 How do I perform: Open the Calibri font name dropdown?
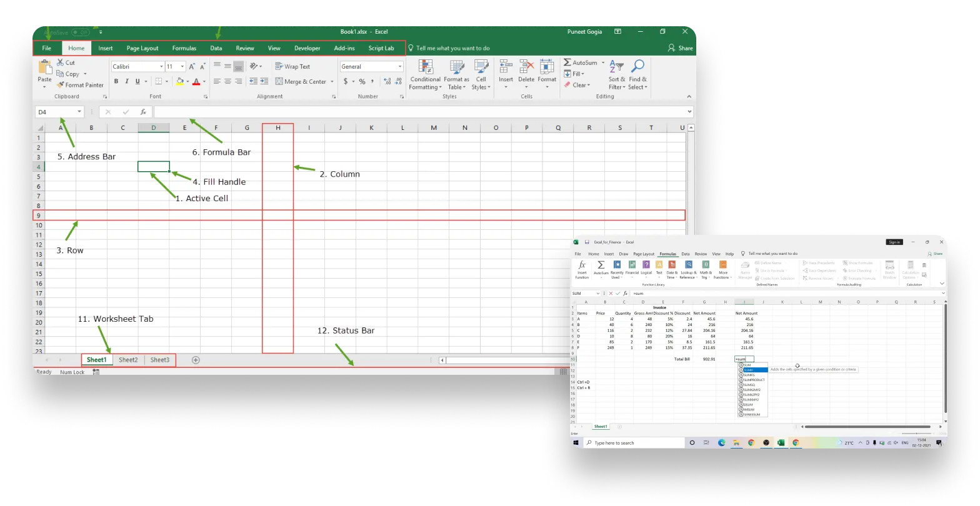tap(161, 66)
